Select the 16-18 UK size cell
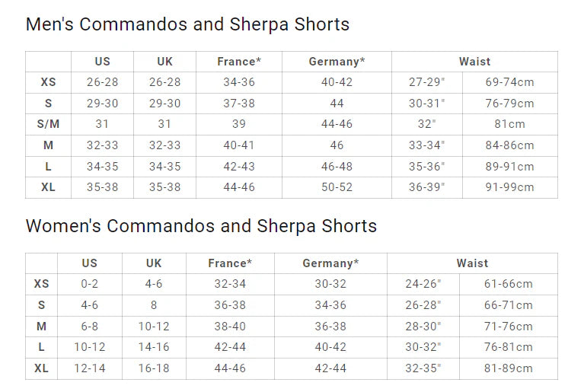The image size is (584, 392). [154, 368]
